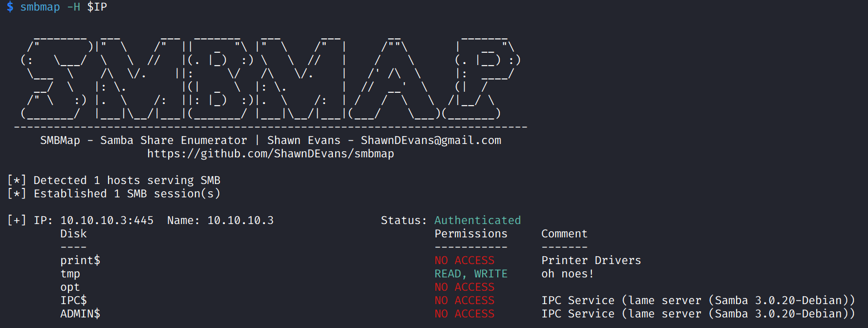Click the Printer Drivers comment

(591, 260)
